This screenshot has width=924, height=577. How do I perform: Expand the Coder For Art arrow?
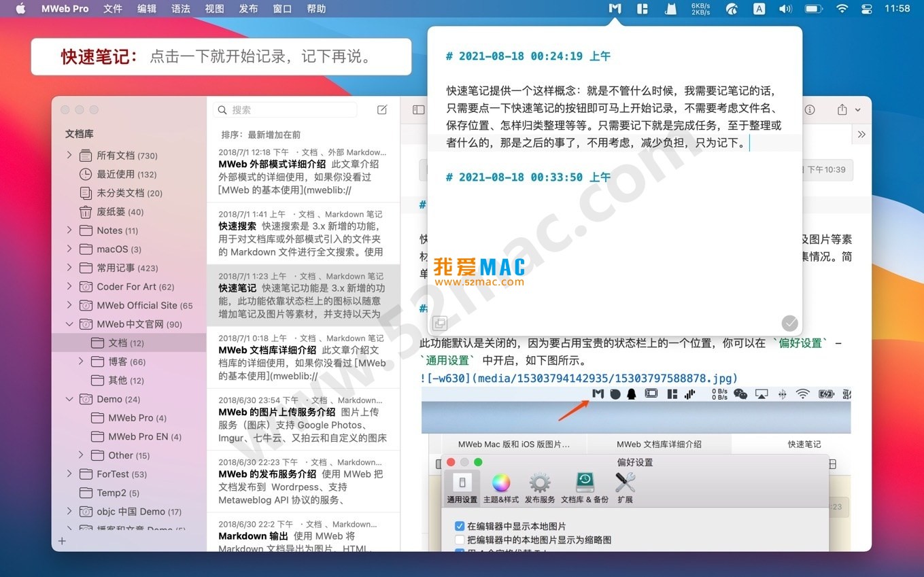(x=69, y=287)
